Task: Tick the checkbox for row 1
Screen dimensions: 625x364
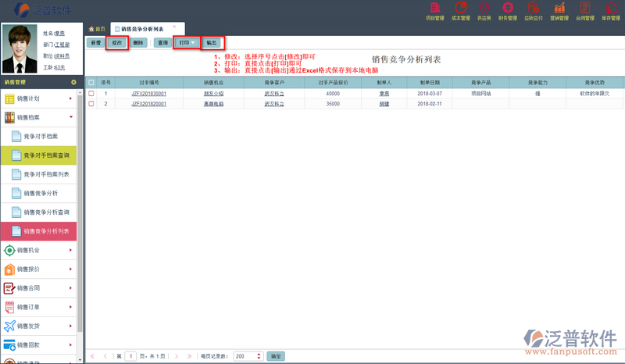Action: 91,93
